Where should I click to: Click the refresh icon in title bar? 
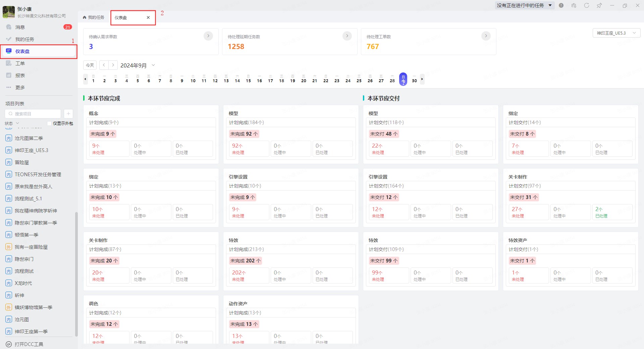(x=586, y=5)
